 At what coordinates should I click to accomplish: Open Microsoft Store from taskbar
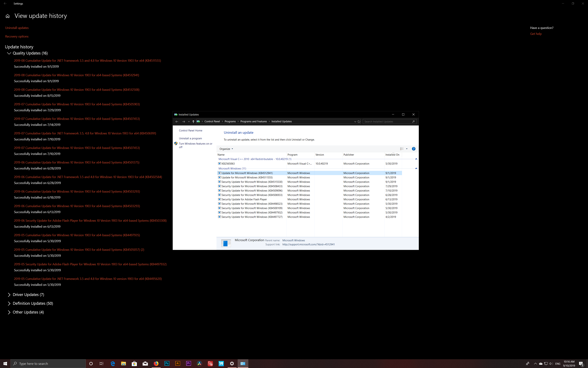[134, 364]
